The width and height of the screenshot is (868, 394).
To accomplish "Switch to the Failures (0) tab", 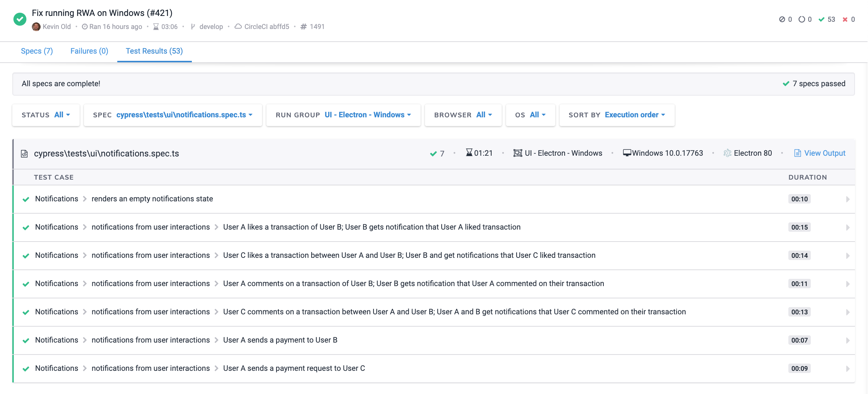I will click(x=89, y=51).
